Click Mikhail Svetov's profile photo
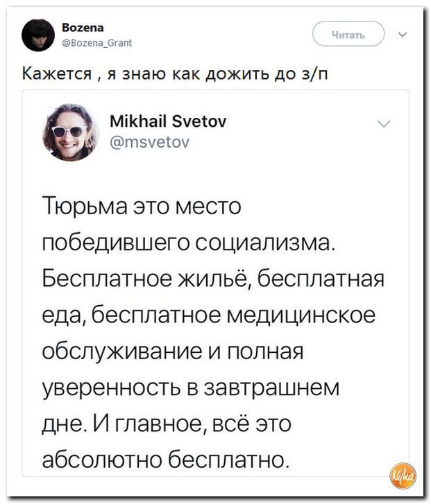431x504 pixels. pos(71,132)
